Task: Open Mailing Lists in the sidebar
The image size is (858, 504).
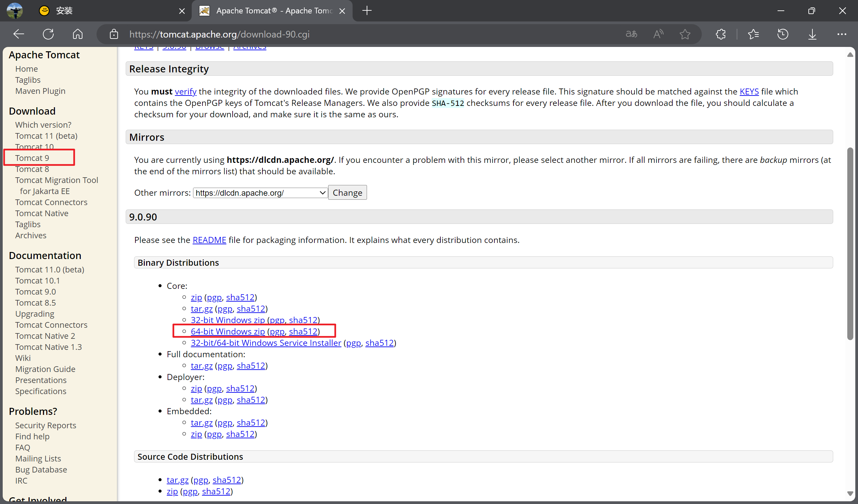Action: coord(38,459)
